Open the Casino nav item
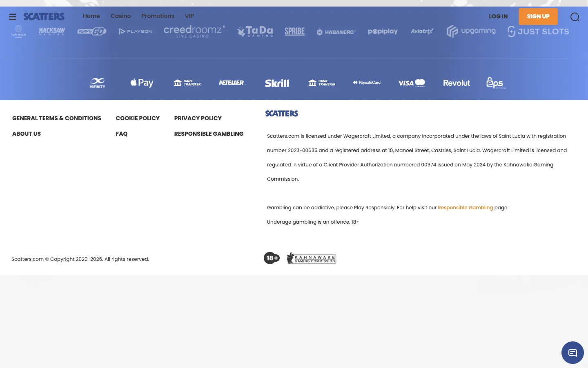 point(121,16)
